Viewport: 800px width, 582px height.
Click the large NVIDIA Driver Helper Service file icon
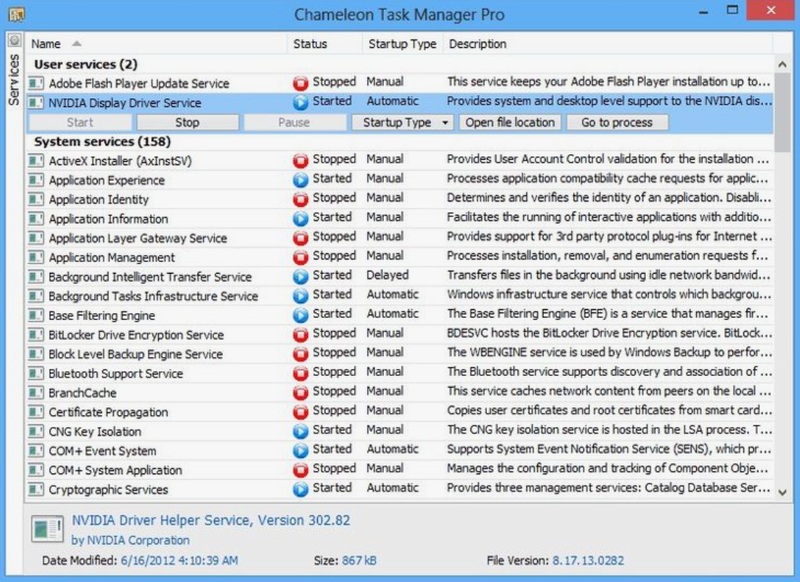click(47, 528)
